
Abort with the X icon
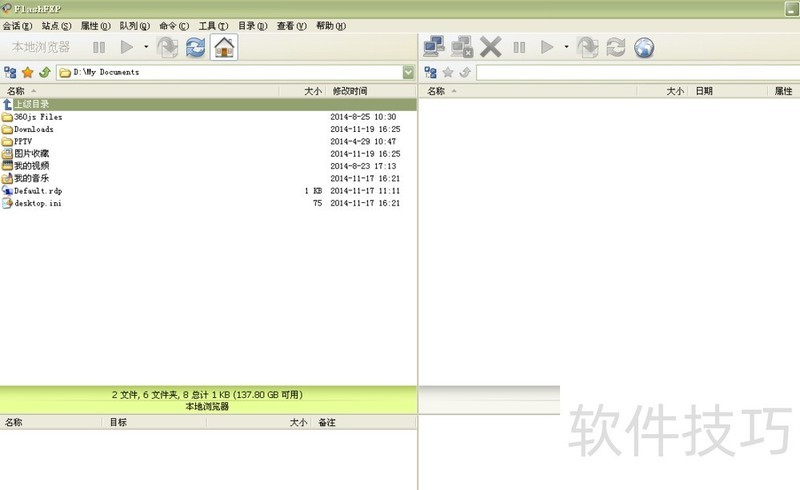491,47
